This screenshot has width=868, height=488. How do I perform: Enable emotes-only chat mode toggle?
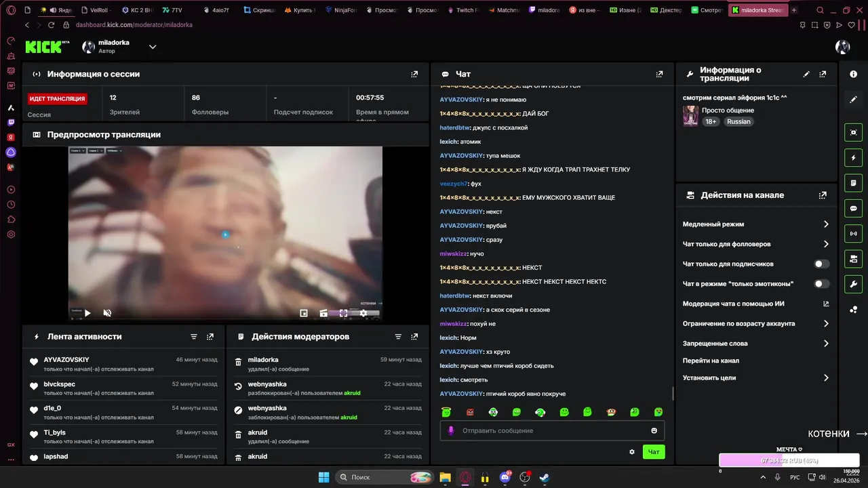tap(821, 284)
